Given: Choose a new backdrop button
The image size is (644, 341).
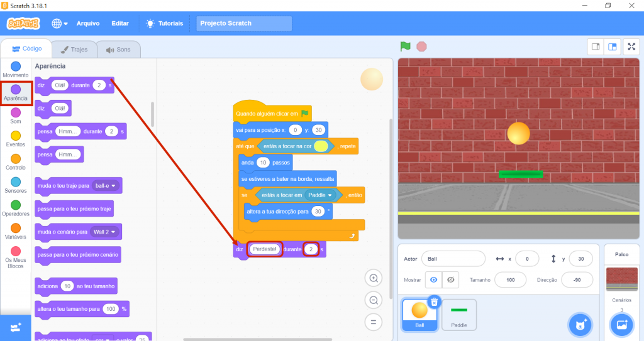Looking at the screenshot, I should (622, 325).
